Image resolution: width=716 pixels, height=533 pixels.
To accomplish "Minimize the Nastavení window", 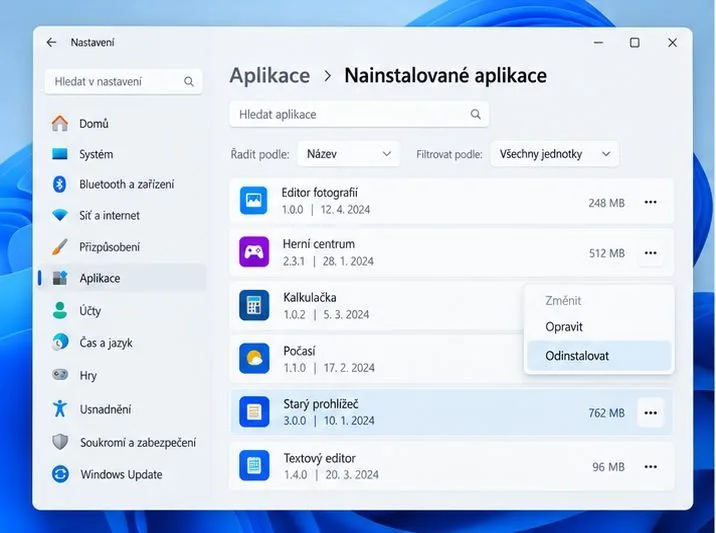I will tap(598, 42).
